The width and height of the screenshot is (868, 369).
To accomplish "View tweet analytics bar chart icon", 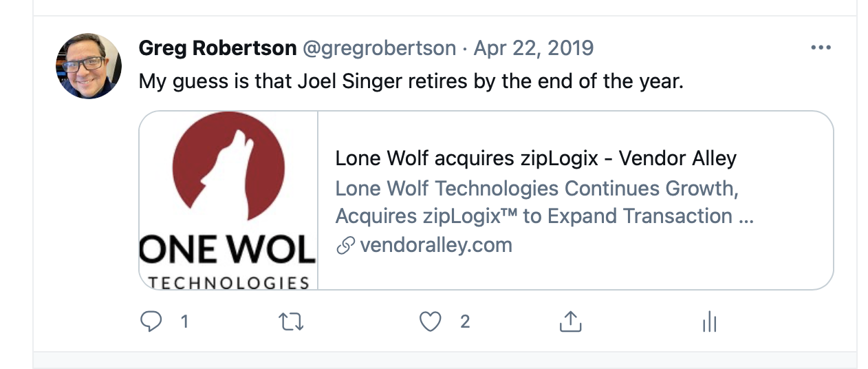I will tap(709, 321).
